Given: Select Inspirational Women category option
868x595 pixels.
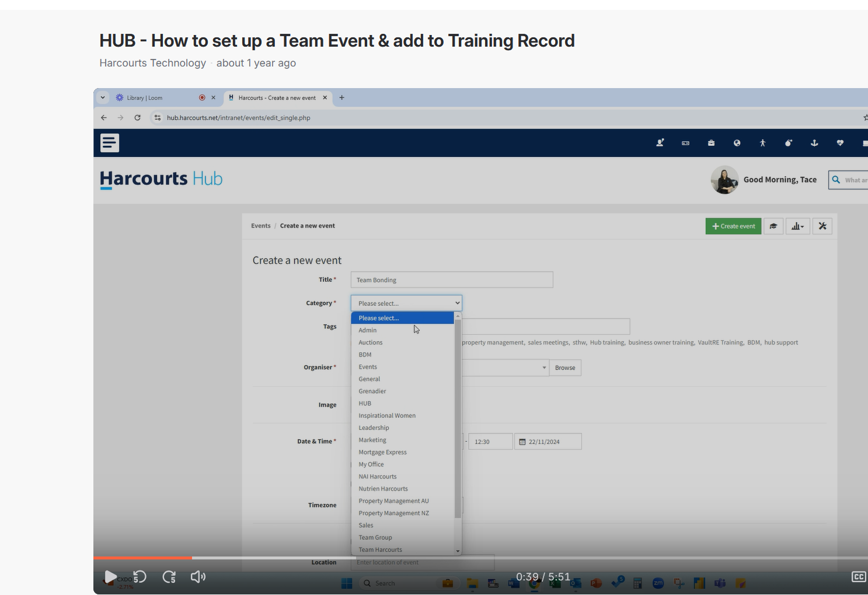Looking at the screenshot, I should 402,416.
